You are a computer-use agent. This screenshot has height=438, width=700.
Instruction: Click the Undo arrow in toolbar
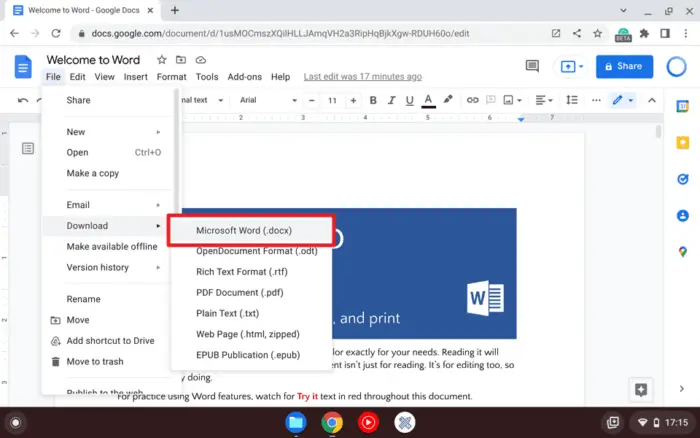click(x=23, y=100)
